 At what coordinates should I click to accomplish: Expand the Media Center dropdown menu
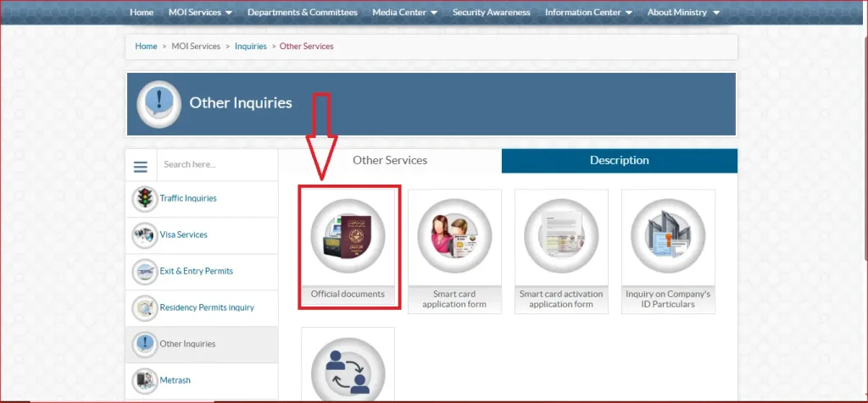click(x=404, y=12)
